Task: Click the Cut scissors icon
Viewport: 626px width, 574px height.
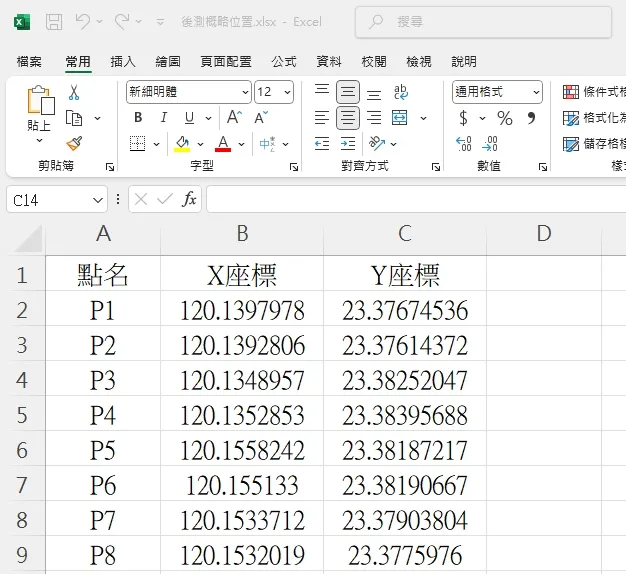Action: [73, 92]
